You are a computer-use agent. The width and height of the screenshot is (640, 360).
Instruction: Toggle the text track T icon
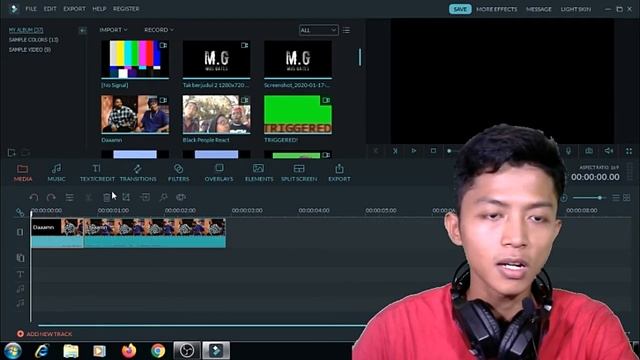pyautogui.click(x=20, y=274)
